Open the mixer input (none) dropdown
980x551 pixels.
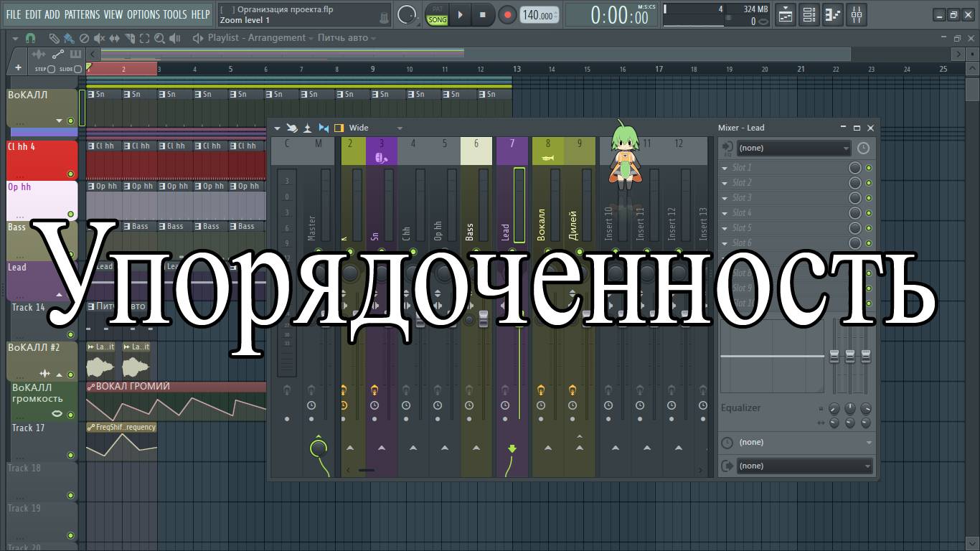point(793,149)
